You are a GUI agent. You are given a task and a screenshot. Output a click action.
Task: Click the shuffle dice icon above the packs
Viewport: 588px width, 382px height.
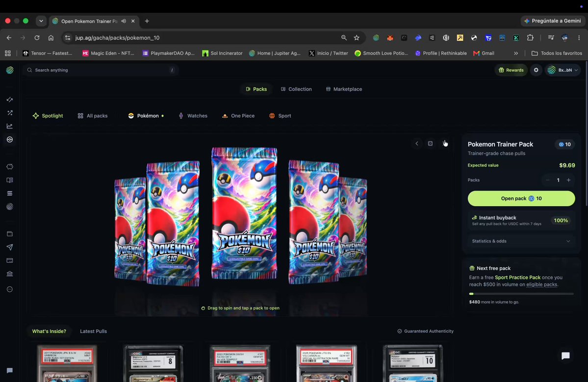tap(430, 144)
